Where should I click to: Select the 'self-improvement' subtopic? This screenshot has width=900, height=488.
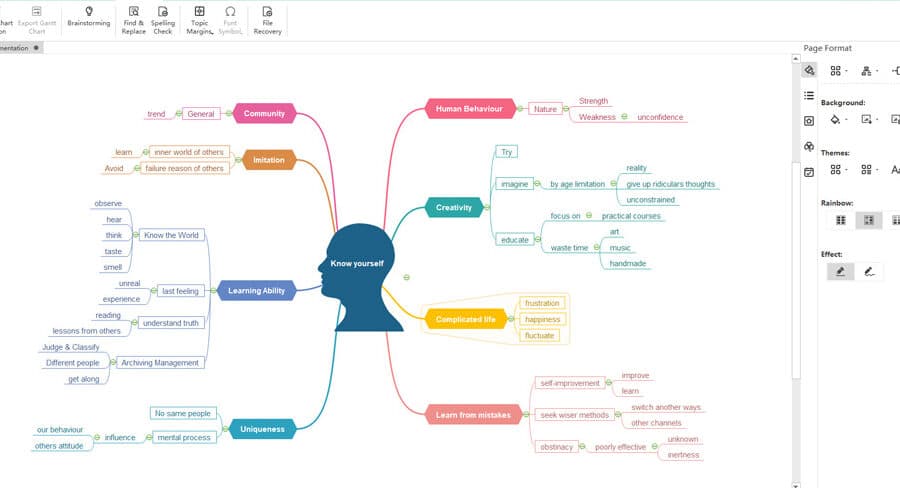pyautogui.click(x=570, y=383)
